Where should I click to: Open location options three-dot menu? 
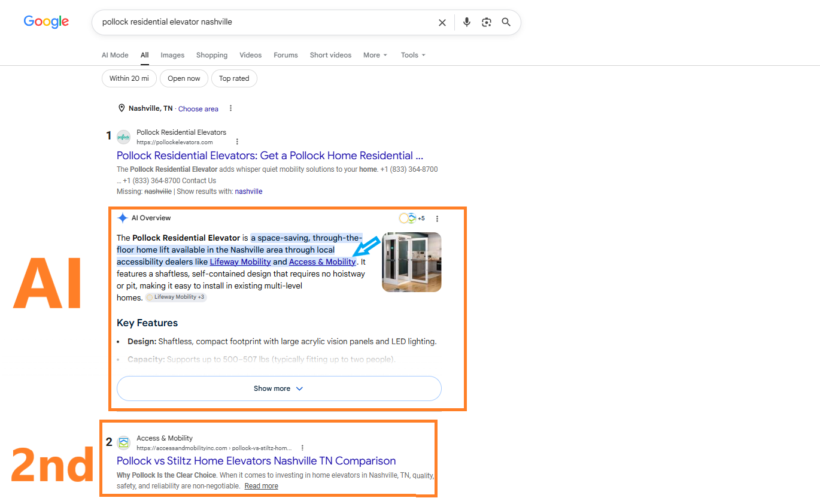[x=230, y=108]
